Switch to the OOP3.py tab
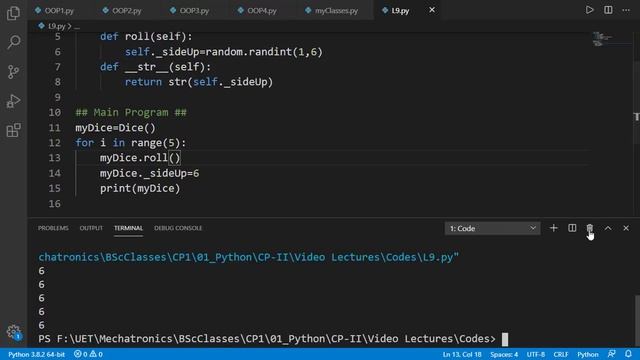 [190, 11]
